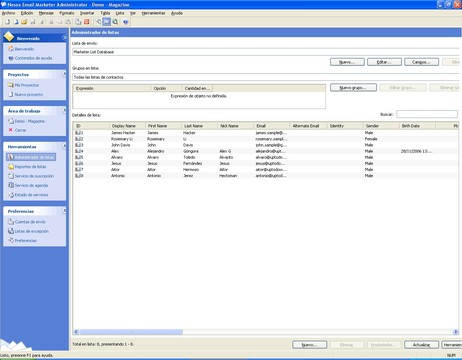Select the James Hacker row
462x360 pixels.
coord(266,133)
